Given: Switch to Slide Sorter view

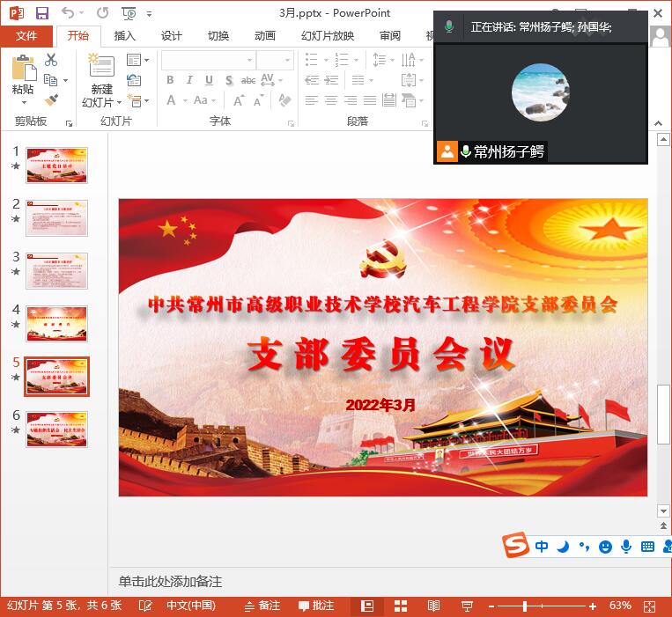Looking at the screenshot, I should 401,606.
